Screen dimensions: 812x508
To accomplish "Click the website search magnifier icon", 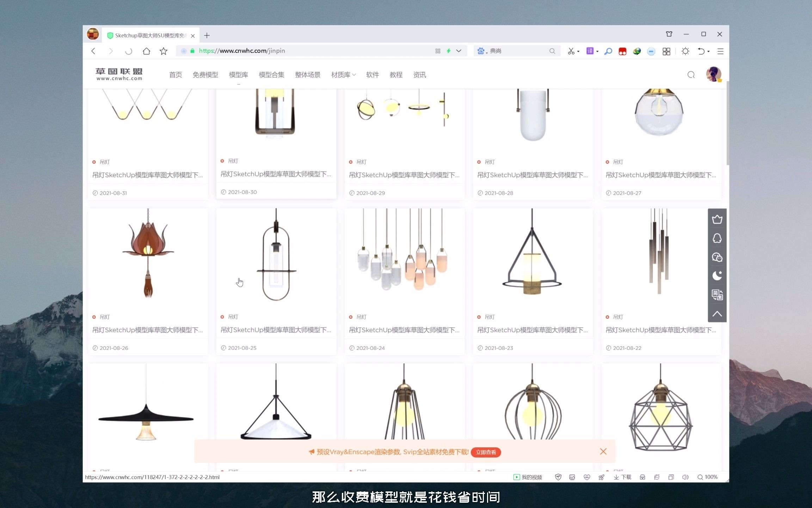I will (691, 75).
